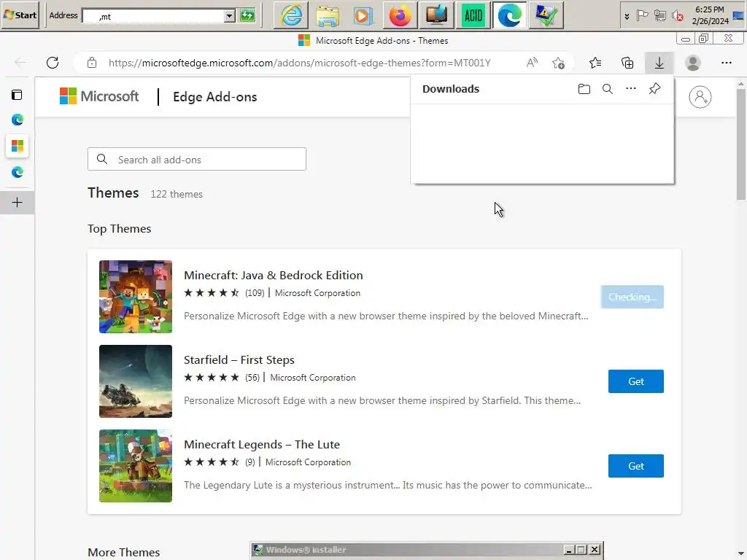
Task: Get the Starfield – First Steps theme
Action: tap(635, 381)
